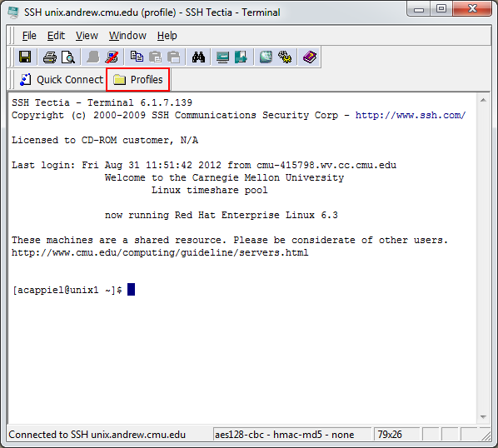The height and width of the screenshot is (448, 498).
Task: Click the purple Help book icon
Action: pos(310,57)
